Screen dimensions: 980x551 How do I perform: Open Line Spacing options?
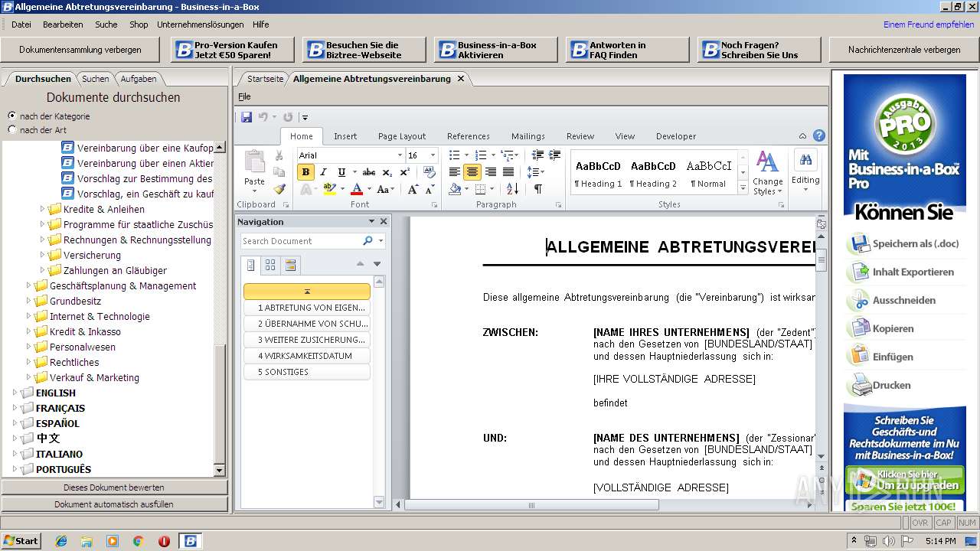click(x=536, y=172)
